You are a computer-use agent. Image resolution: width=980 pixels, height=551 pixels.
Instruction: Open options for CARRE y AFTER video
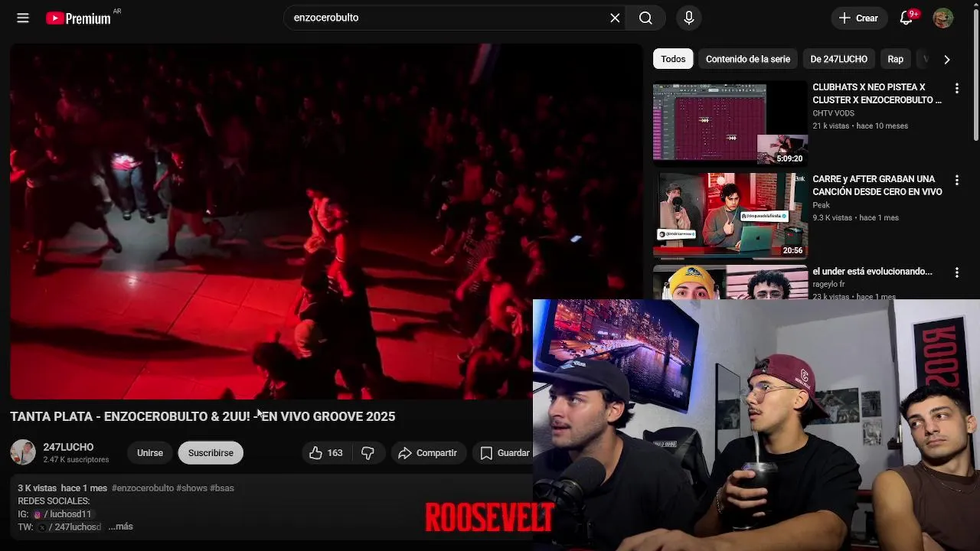click(956, 180)
